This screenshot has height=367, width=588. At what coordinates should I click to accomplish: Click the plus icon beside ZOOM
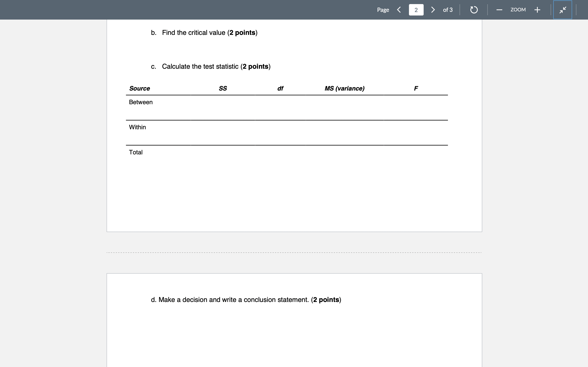[x=537, y=10]
